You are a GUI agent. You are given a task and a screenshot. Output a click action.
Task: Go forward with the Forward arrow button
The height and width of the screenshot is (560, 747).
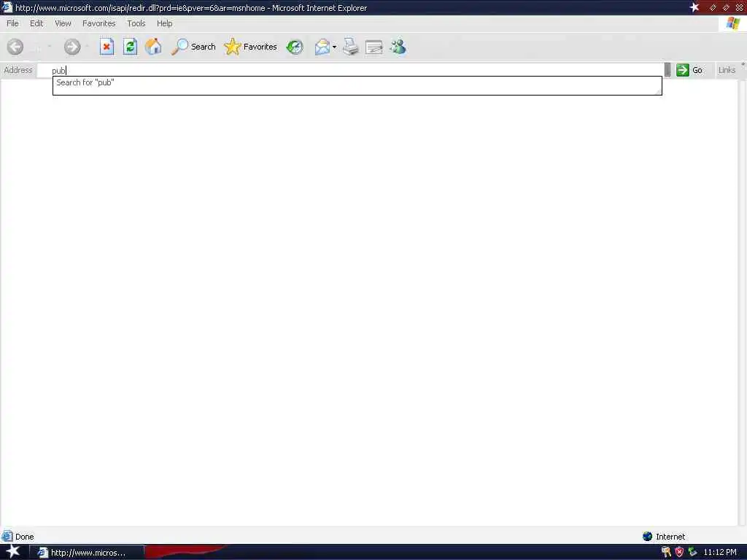[72, 47]
